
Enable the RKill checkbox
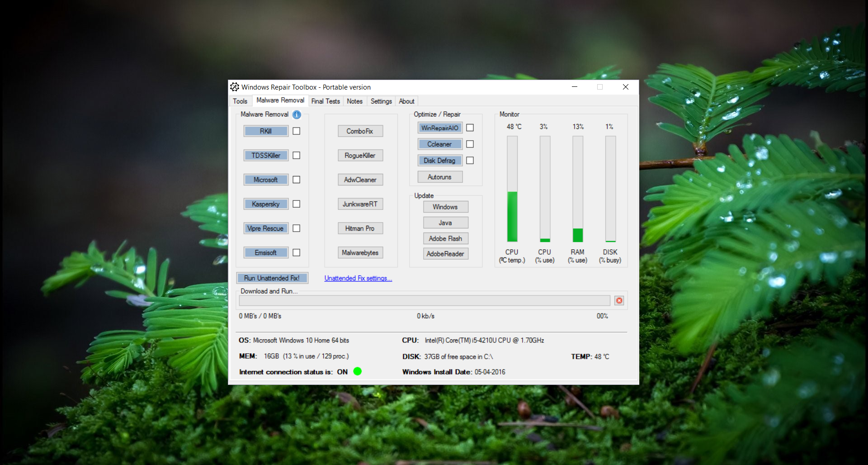297,131
